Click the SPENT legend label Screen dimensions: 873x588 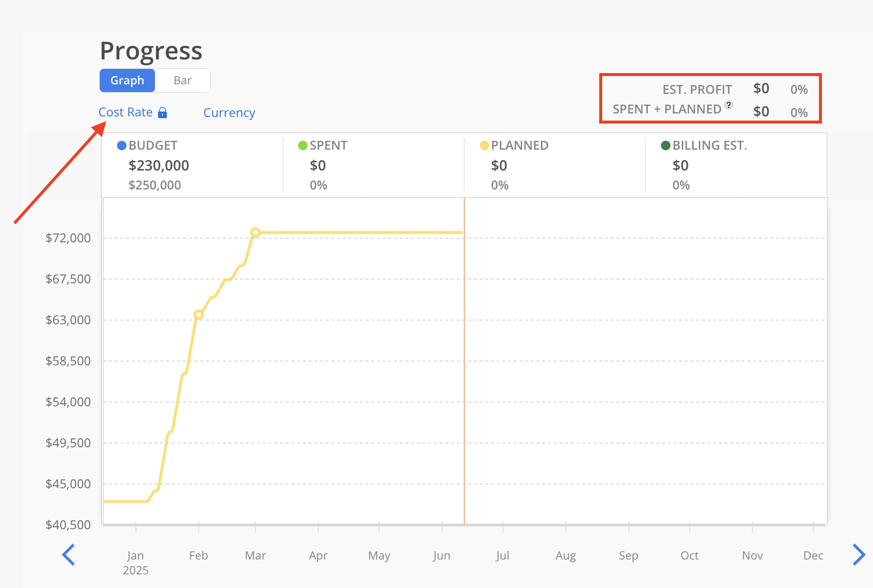click(x=328, y=146)
